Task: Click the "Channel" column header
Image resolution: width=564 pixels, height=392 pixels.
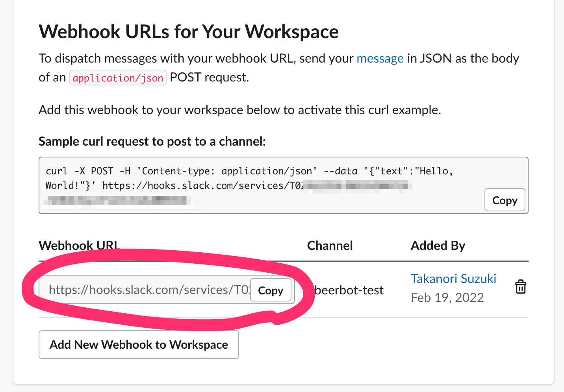Action: pyautogui.click(x=330, y=246)
